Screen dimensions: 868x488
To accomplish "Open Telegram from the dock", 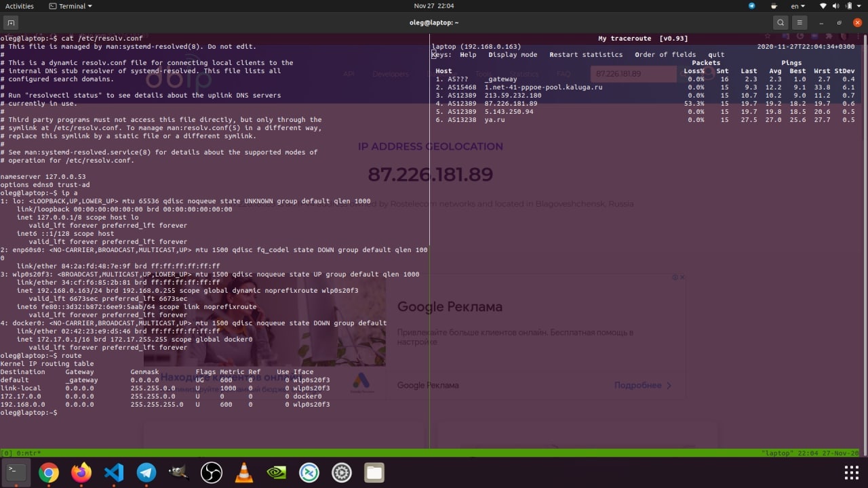I will pyautogui.click(x=146, y=472).
